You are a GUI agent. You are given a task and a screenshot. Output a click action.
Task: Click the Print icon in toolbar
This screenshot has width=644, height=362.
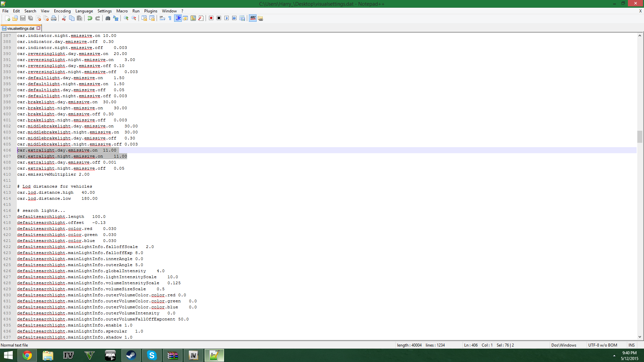click(x=54, y=18)
